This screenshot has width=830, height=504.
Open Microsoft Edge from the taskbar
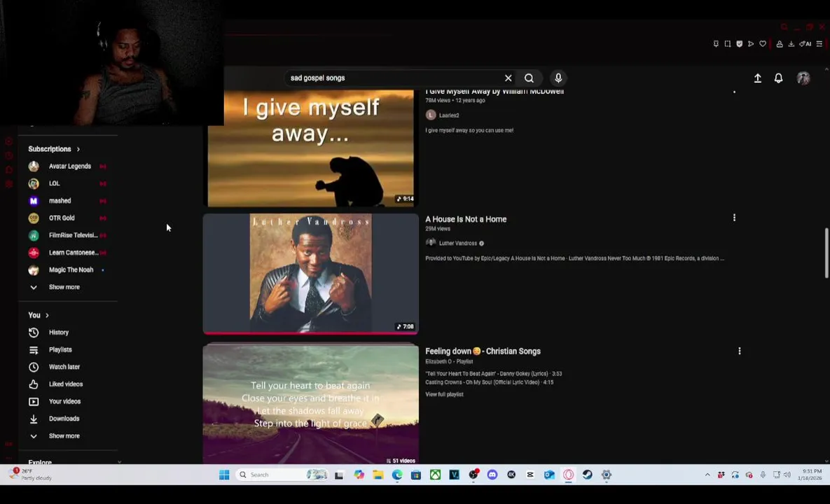(397, 475)
